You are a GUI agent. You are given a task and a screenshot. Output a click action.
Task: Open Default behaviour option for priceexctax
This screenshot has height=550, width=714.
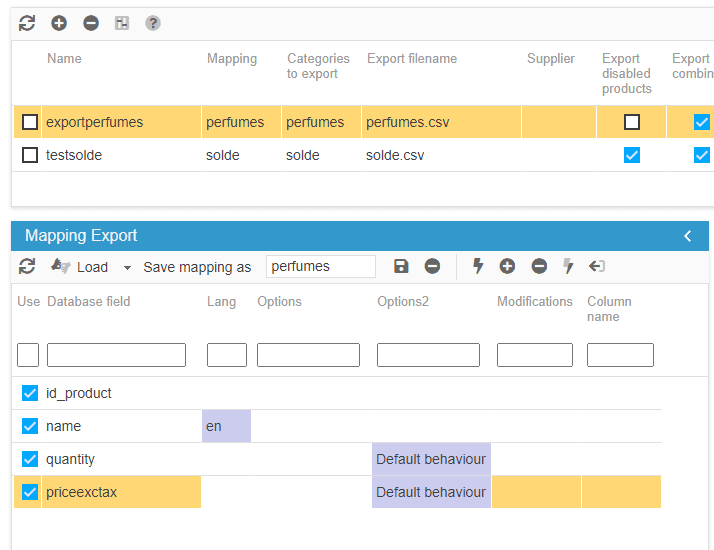pos(431,492)
